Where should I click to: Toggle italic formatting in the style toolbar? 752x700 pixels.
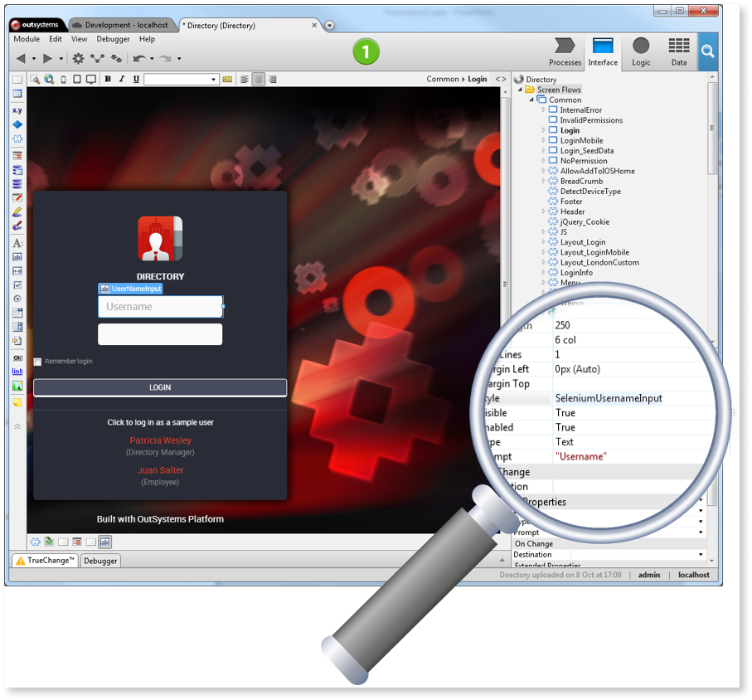click(x=120, y=79)
